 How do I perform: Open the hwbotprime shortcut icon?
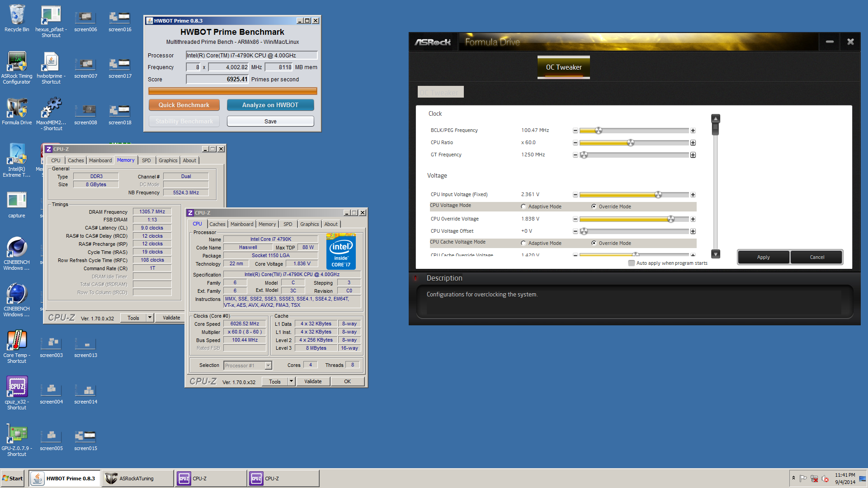pyautogui.click(x=51, y=68)
